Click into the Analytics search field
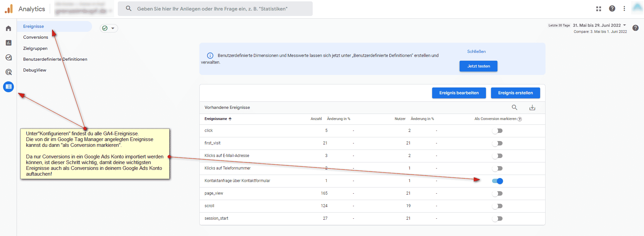The width and height of the screenshot is (644, 236). pos(217,9)
